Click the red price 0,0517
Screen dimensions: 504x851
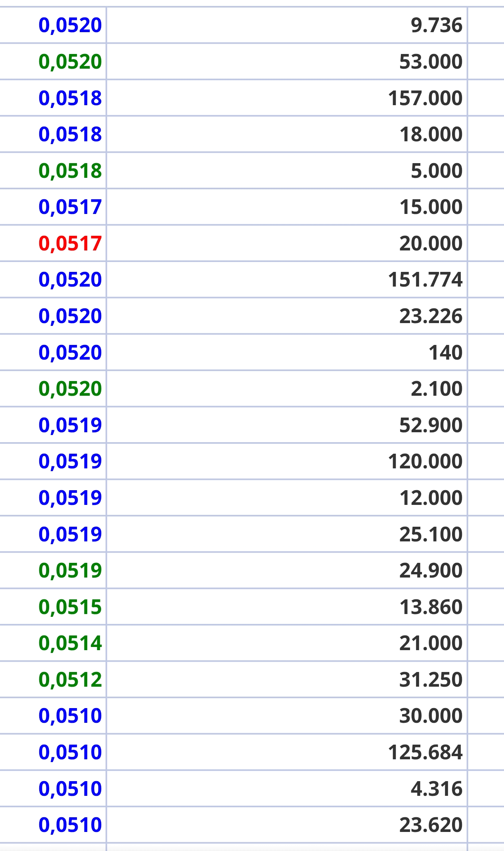[70, 243]
